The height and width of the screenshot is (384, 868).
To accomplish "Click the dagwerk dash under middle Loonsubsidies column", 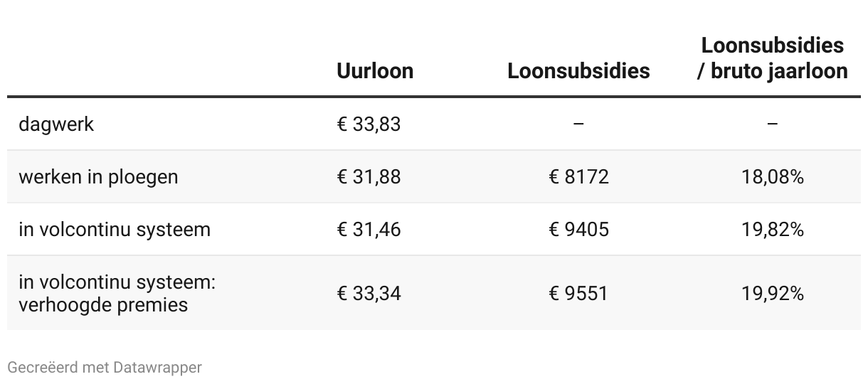I will [x=578, y=124].
